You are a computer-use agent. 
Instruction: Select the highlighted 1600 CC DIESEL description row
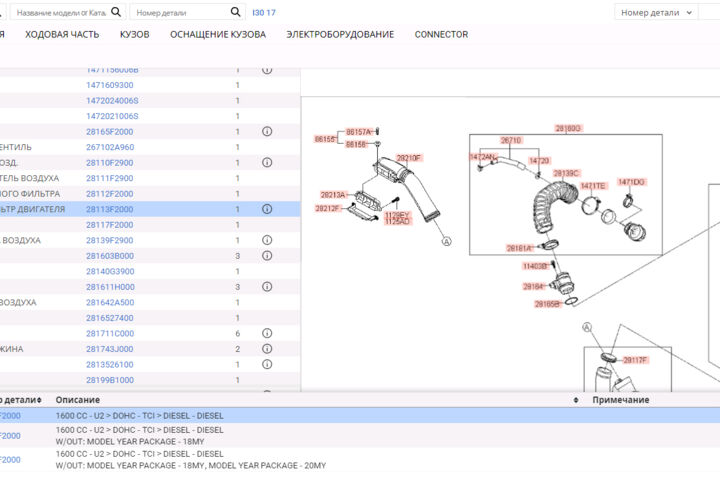pos(360,416)
